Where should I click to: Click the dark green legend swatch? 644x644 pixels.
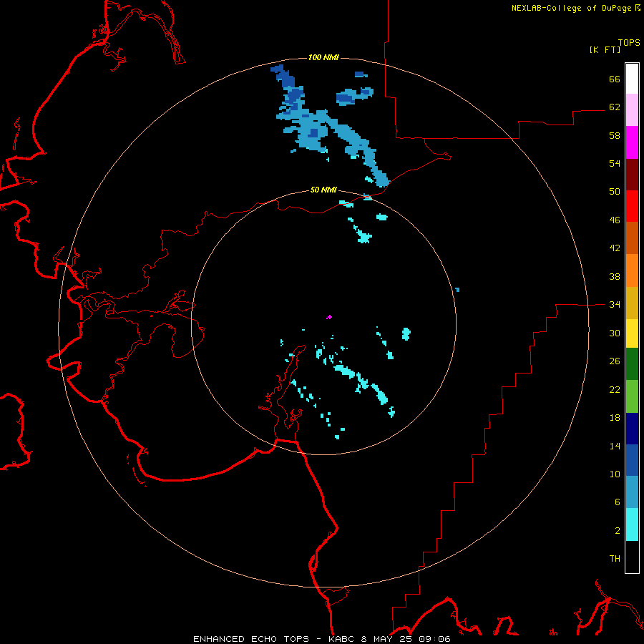632,364
